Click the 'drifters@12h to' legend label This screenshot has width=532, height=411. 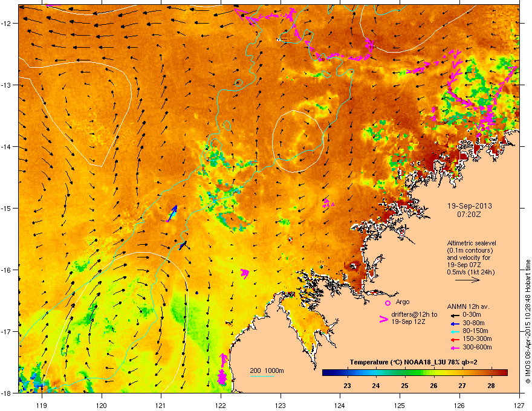[414, 314]
